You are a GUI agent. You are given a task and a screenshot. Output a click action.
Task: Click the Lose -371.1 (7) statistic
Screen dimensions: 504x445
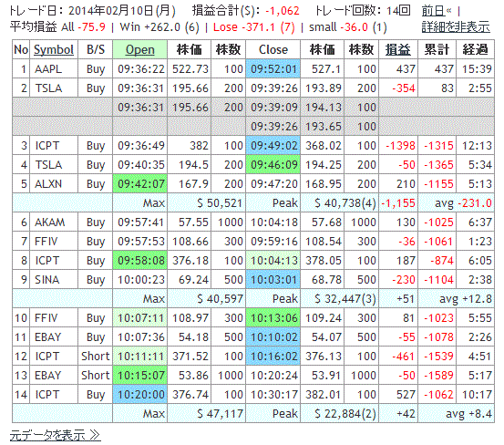(254, 27)
